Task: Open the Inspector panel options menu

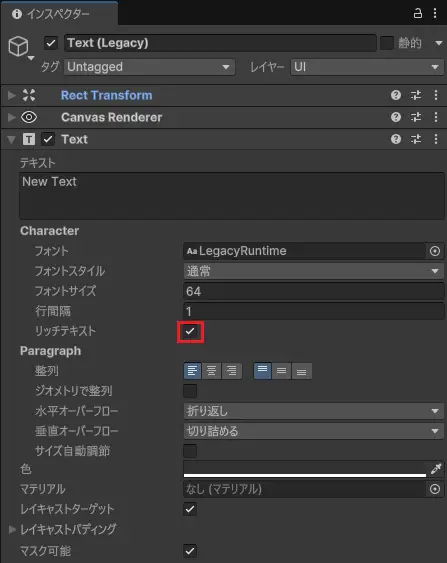Action: pyautogui.click(x=435, y=13)
